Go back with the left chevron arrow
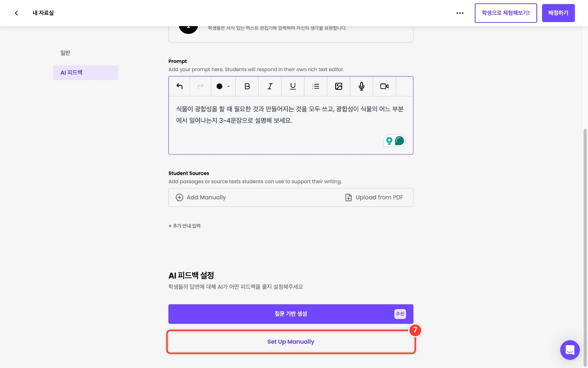This screenshot has height=368, width=588. point(16,13)
